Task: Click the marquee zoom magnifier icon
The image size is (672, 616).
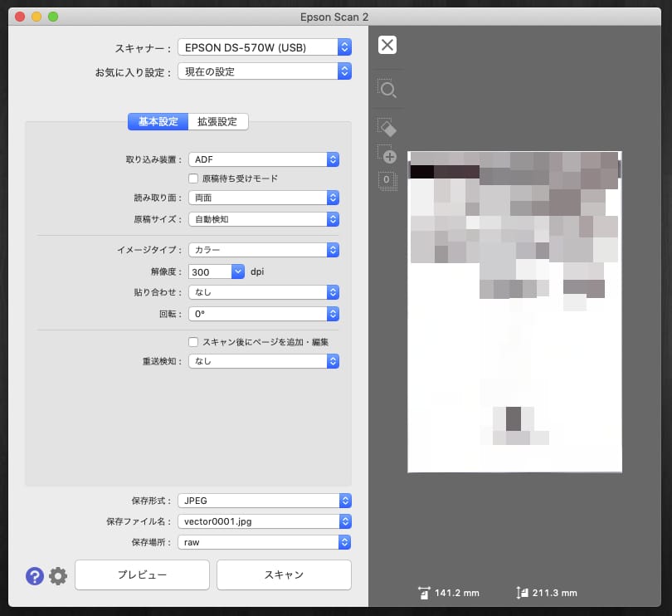Action: click(387, 90)
